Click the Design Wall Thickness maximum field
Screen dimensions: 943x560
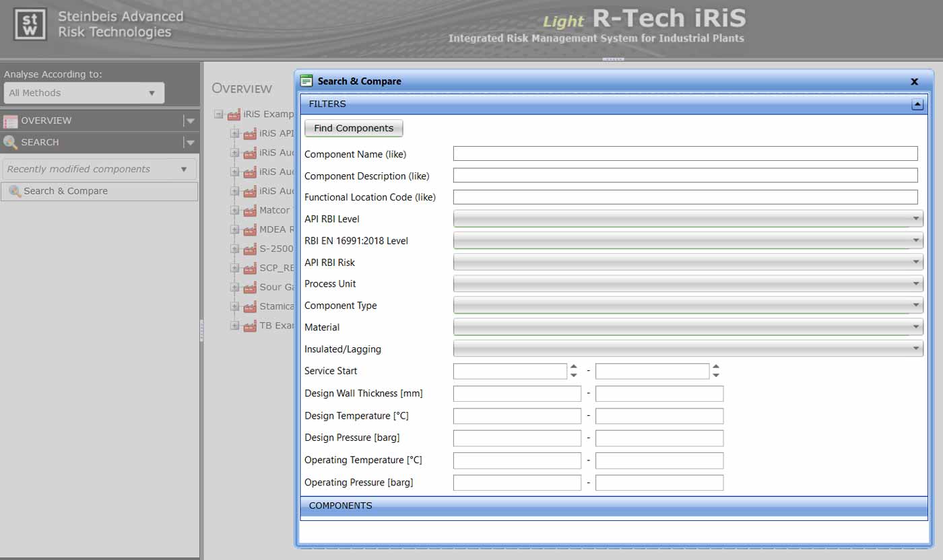(x=659, y=393)
